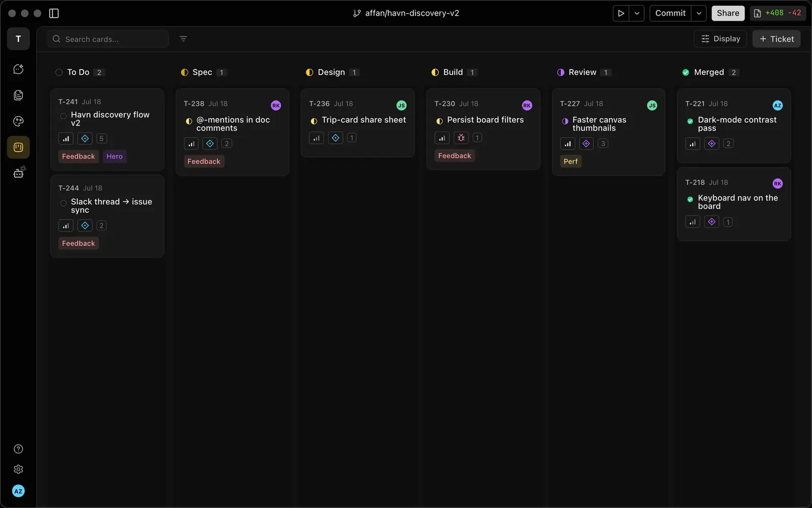Viewport: 812px width, 508px height.
Task: Open the palette icon in sidebar
Action: [x=18, y=121]
